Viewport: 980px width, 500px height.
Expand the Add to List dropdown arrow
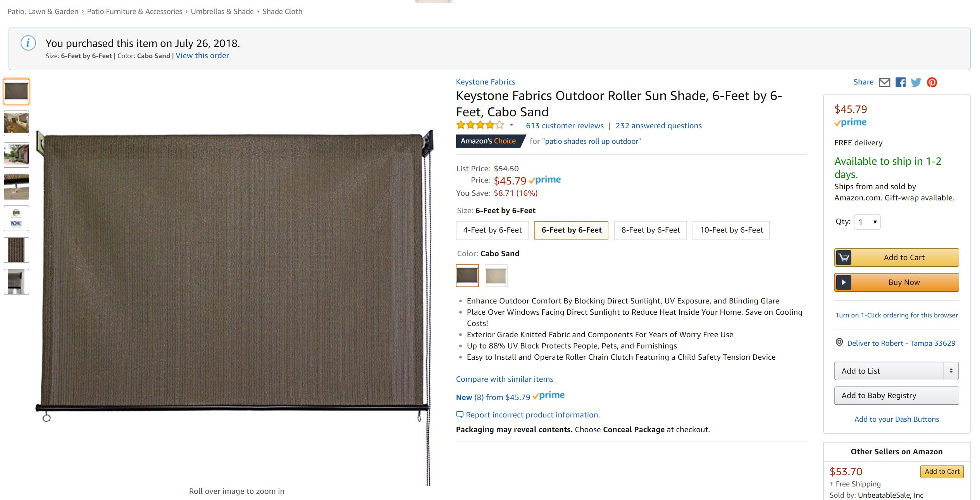[951, 371]
